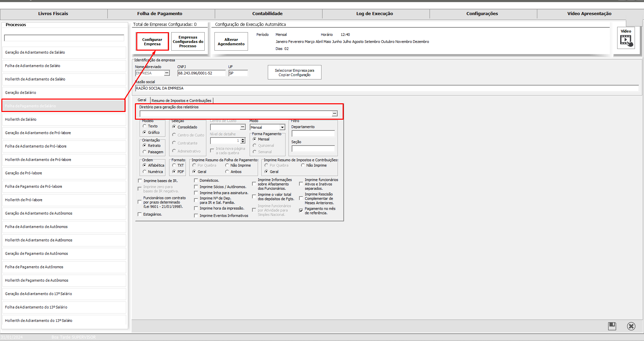This screenshot has width=644, height=341.
Task: Switch to Resumo de Impostos e Contribuições tab
Action: pyautogui.click(x=182, y=101)
